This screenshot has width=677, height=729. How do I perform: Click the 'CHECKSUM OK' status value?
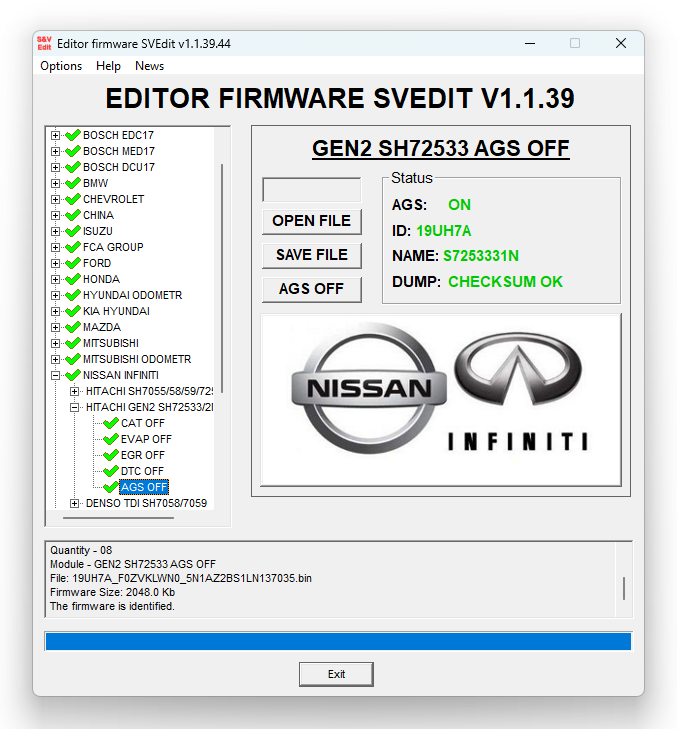point(505,282)
